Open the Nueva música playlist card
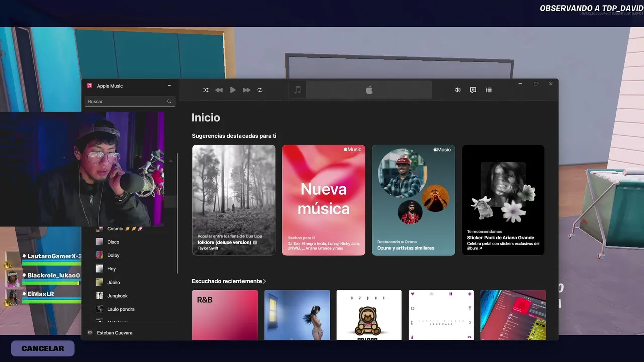Screen dimensions: 644x362 coord(324,200)
